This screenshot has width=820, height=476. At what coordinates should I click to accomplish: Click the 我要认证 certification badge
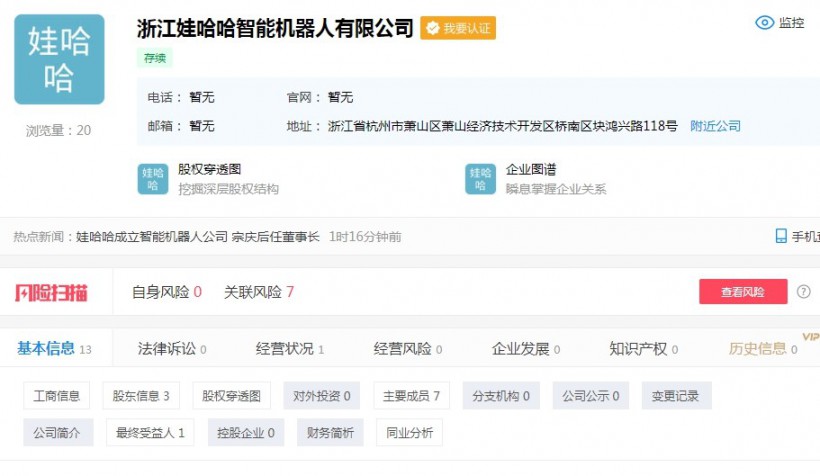[x=458, y=28]
